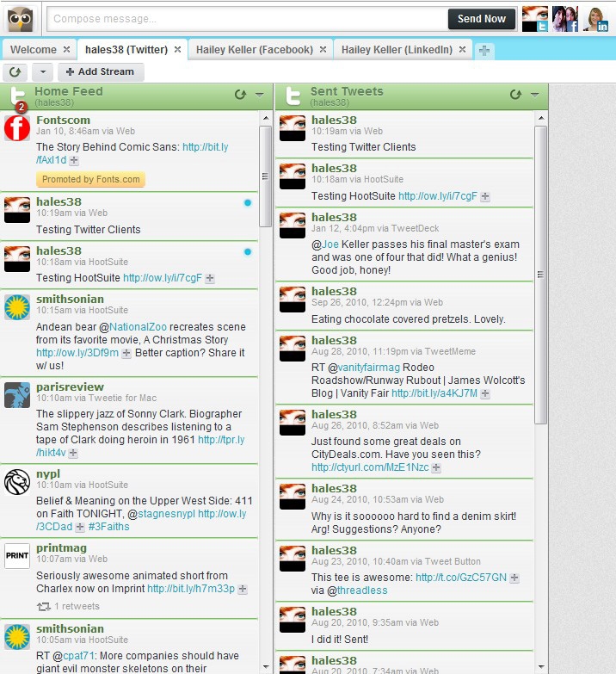Open the Fontscom profile avatar
The height and width of the screenshot is (674, 616).
17,129
